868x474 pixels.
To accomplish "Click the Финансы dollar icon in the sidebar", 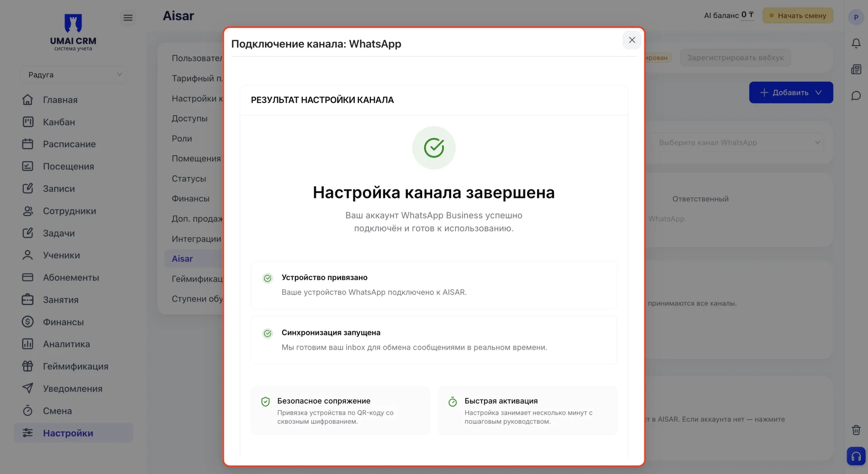I will [28, 322].
